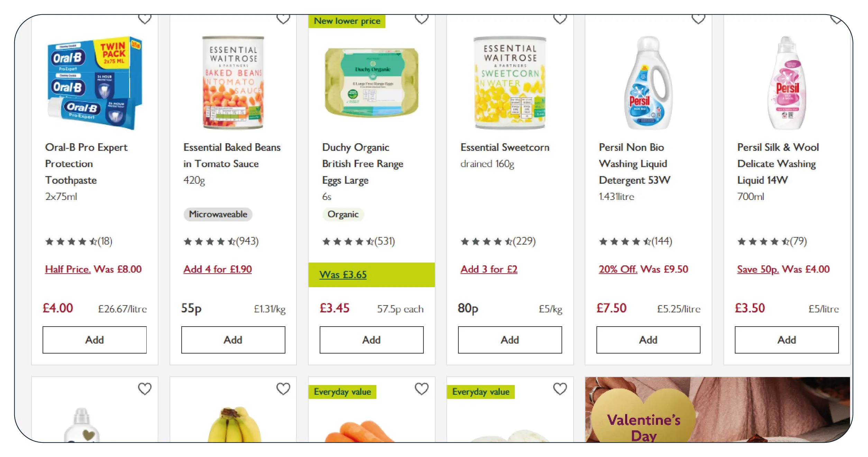The height and width of the screenshot is (457, 868).
Task: Open the Half Price toothpaste offer link
Action: (68, 269)
